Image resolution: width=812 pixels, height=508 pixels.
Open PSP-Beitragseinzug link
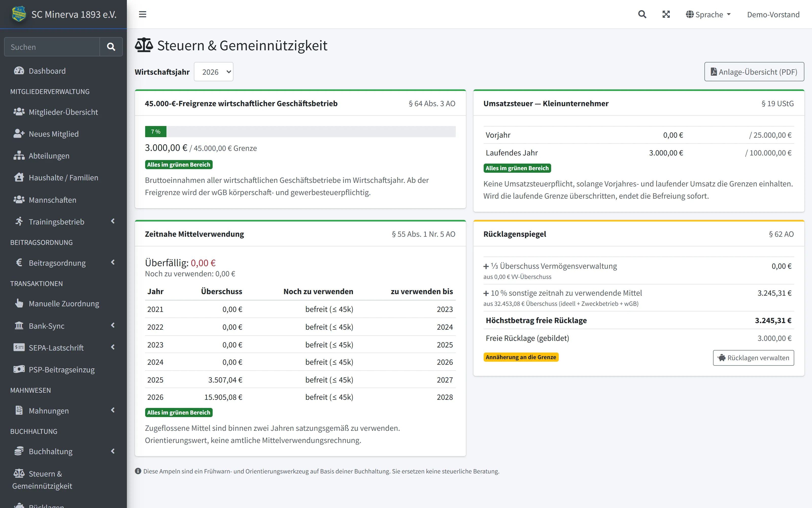point(63,370)
